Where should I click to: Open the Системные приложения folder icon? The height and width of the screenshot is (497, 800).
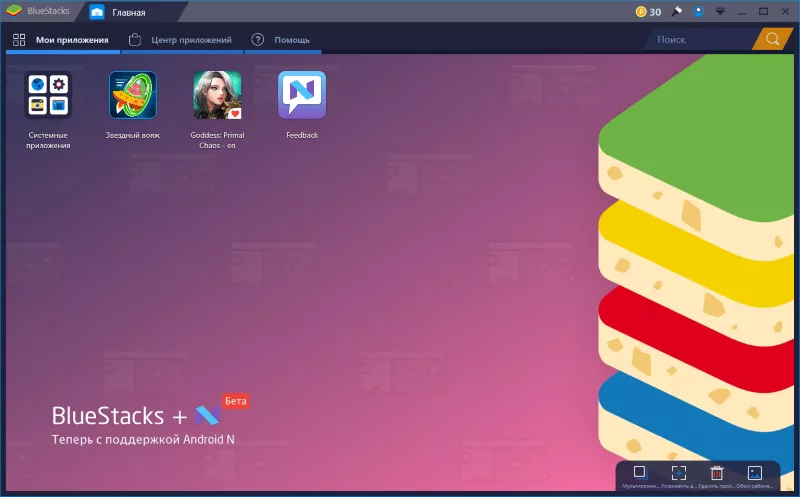pos(48,95)
